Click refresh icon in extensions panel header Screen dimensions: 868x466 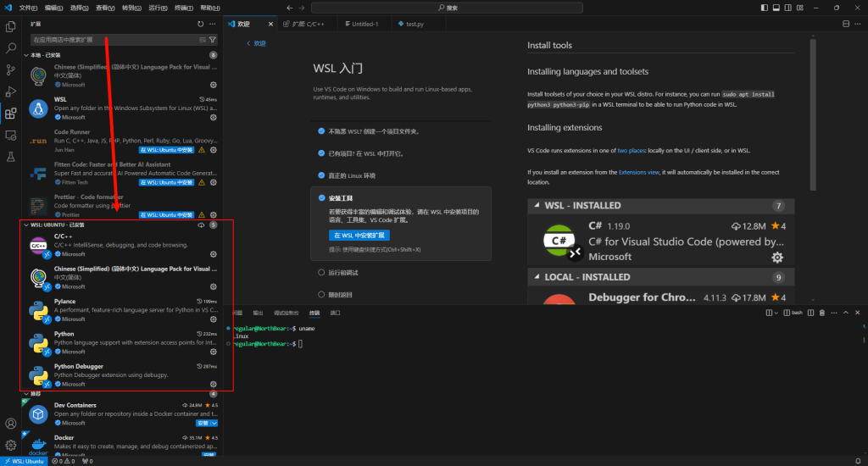tap(200, 25)
